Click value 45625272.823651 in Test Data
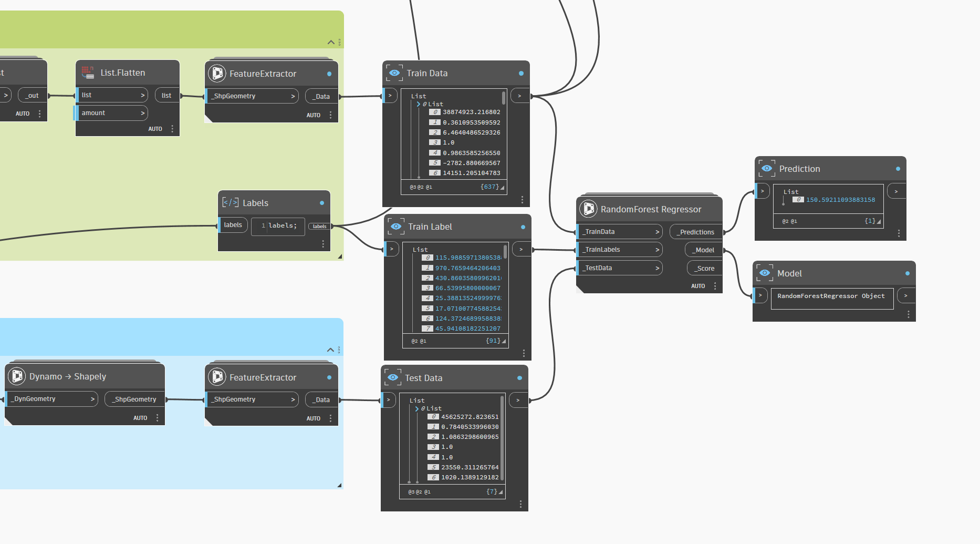The image size is (980, 544). click(470, 417)
